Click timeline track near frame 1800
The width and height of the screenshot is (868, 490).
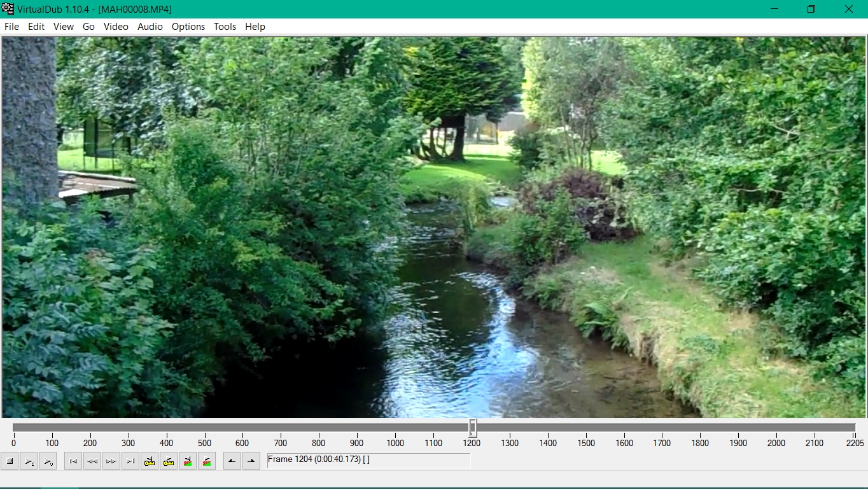(x=700, y=428)
